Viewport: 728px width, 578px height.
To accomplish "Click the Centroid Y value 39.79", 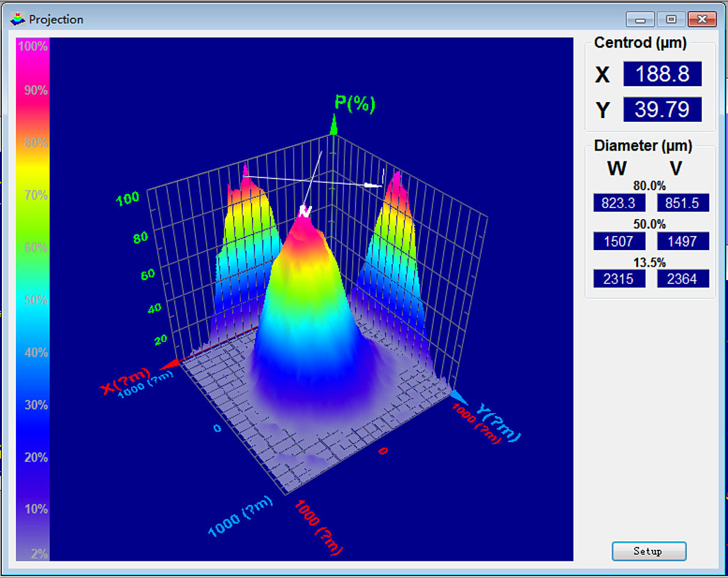I will [x=662, y=110].
